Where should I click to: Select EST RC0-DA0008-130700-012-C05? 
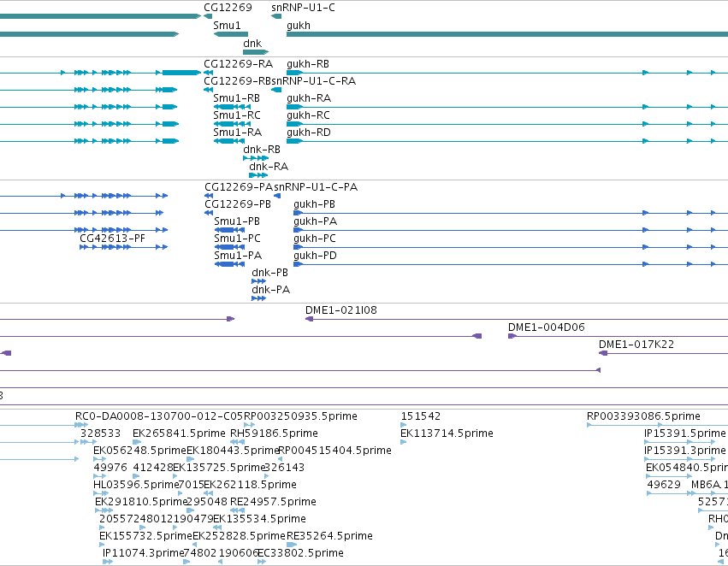coord(159,416)
